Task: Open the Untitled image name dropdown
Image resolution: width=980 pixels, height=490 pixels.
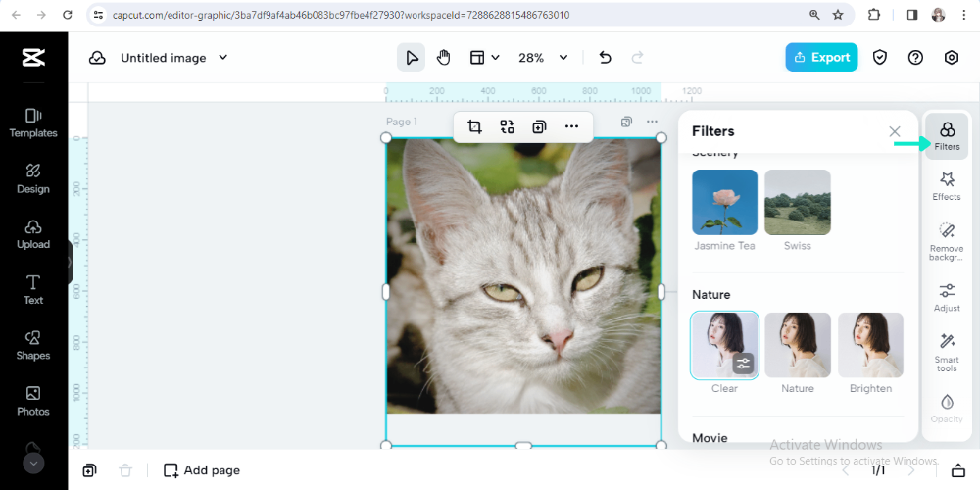Action: 173,58
